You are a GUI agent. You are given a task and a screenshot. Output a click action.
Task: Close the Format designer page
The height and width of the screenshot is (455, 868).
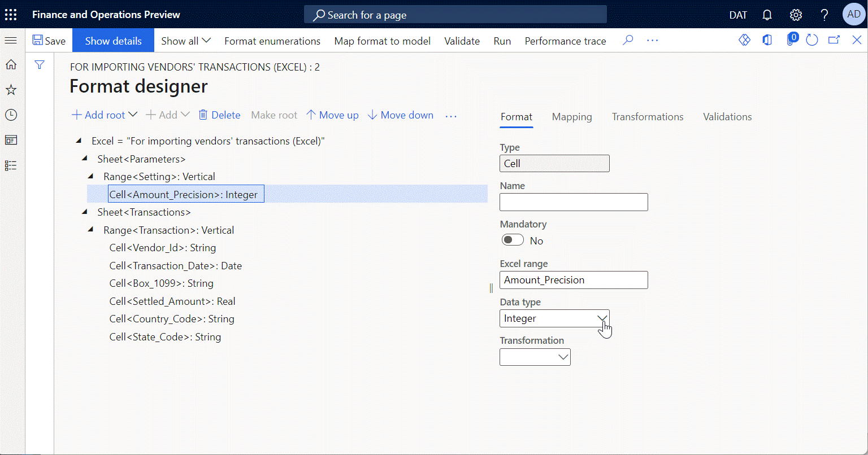857,40
